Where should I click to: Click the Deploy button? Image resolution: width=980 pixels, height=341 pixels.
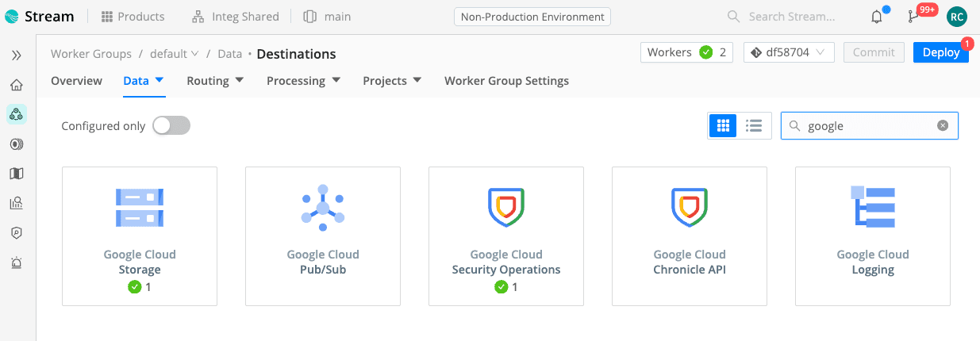click(x=941, y=52)
